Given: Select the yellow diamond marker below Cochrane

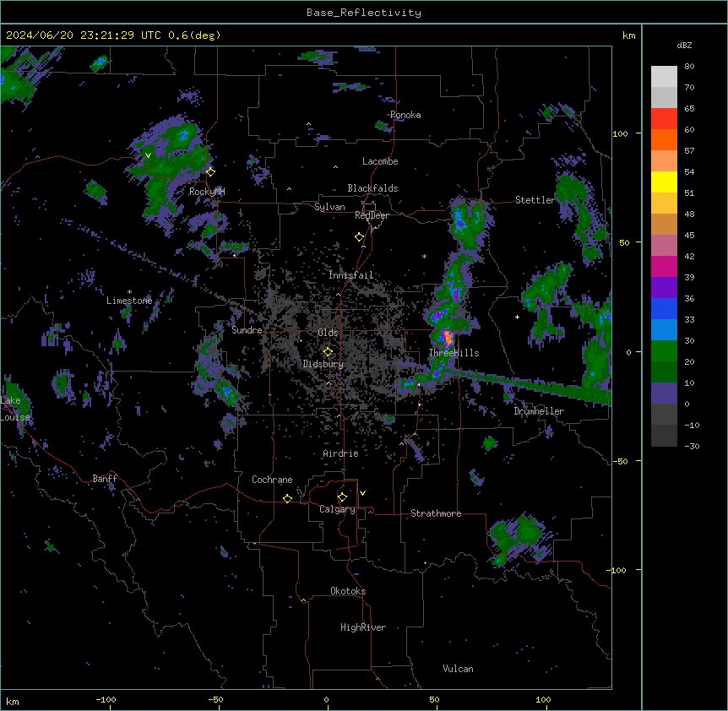Looking at the screenshot, I should [x=287, y=498].
